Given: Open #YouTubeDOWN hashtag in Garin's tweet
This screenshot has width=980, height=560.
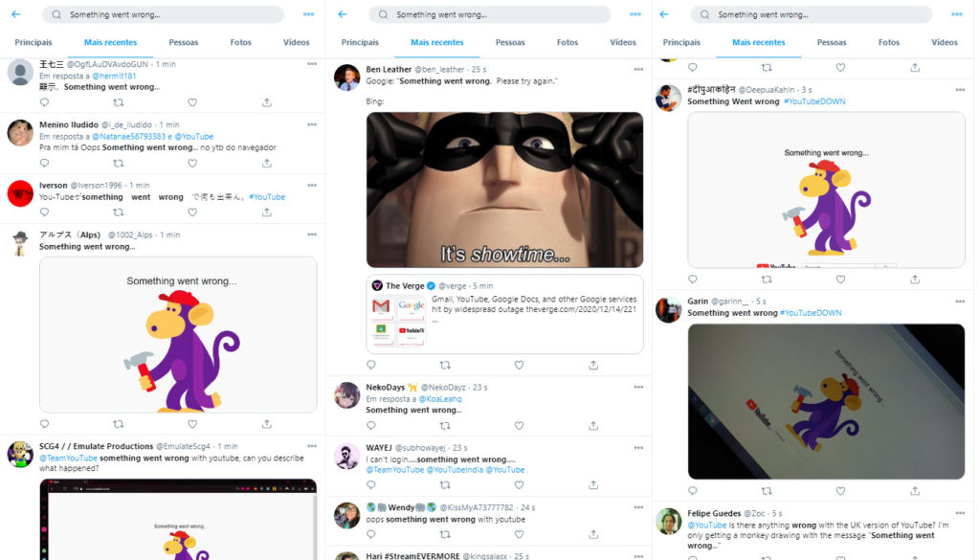Looking at the screenshot, I should click(x=812, y=313).
